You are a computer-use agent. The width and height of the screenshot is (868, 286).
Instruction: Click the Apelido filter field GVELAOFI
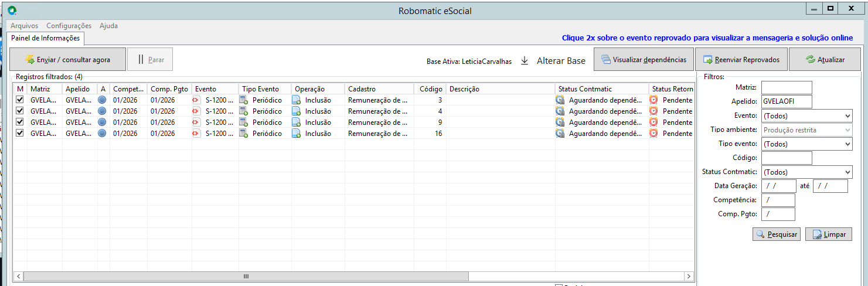787,101
